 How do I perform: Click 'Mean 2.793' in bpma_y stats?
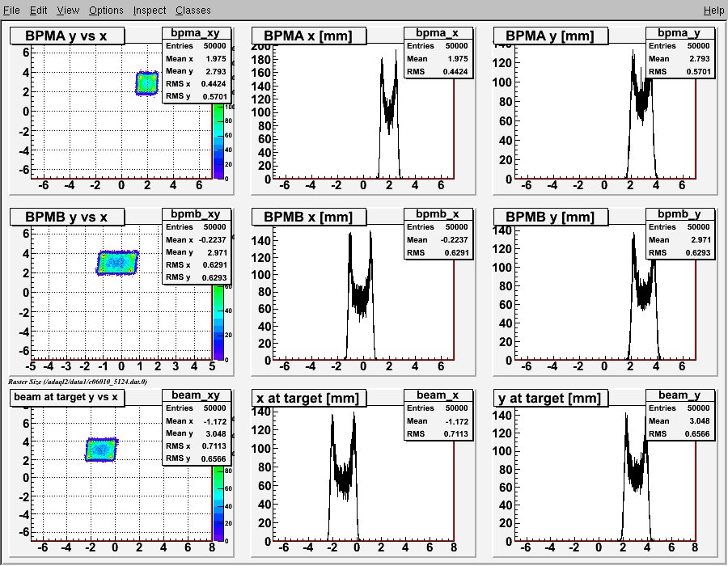click(679, 59)
